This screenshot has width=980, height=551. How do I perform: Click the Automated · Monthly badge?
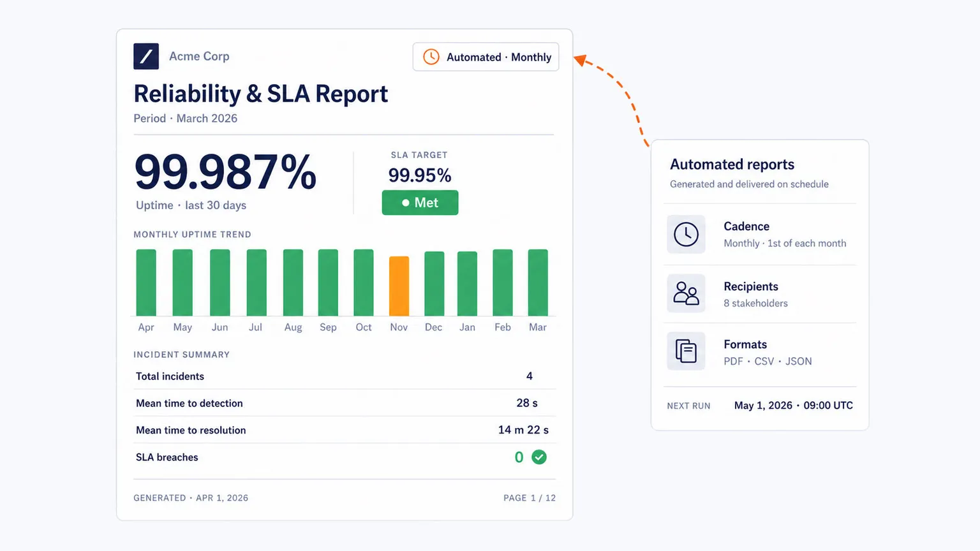486,57
